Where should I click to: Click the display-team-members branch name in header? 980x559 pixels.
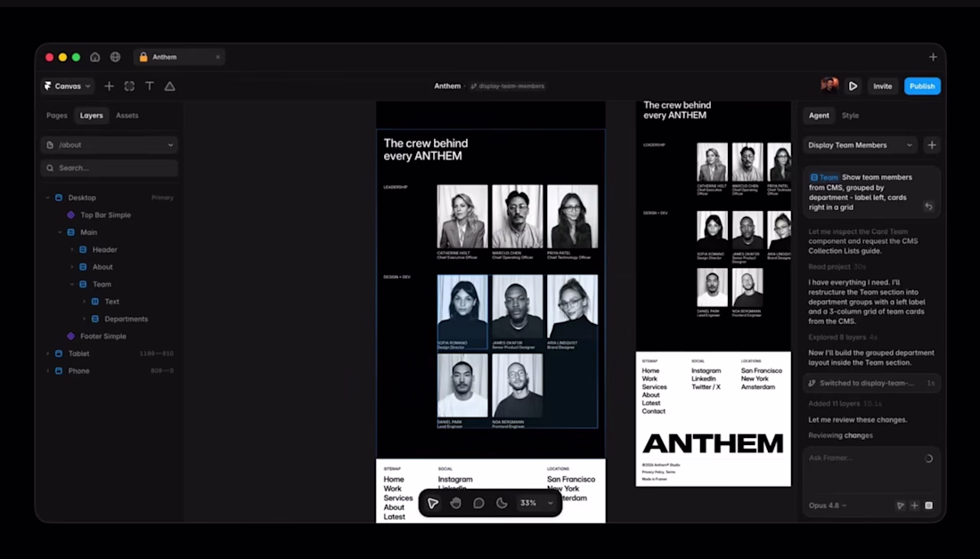(x=508, y=86)
